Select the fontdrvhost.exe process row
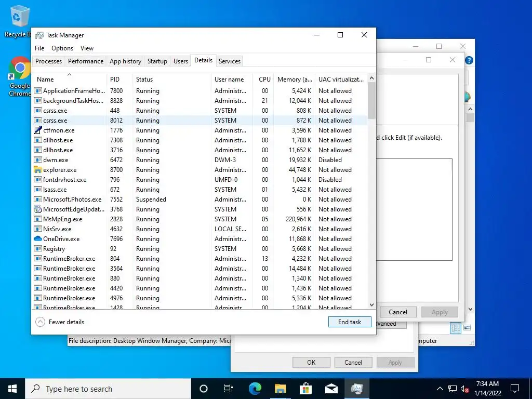 tap(200, 179)
